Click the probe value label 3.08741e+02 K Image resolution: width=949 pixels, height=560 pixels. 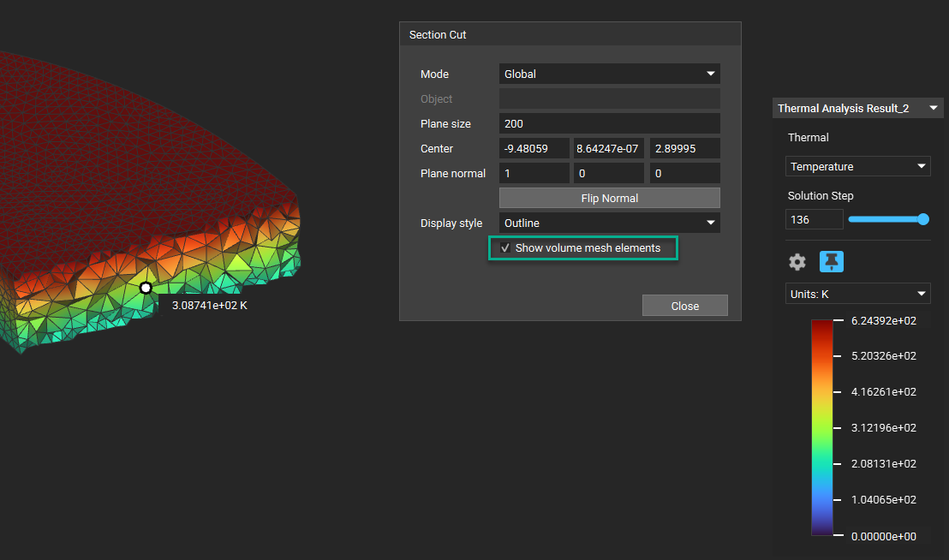[x=209, y=306]
